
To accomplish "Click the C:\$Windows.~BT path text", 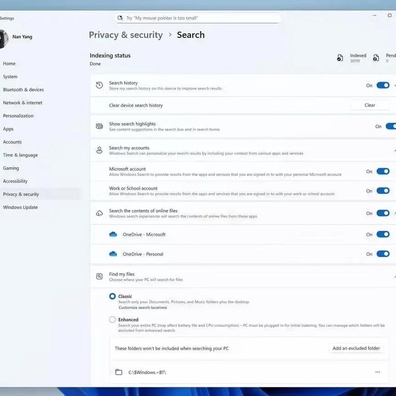I will point(147,372).
